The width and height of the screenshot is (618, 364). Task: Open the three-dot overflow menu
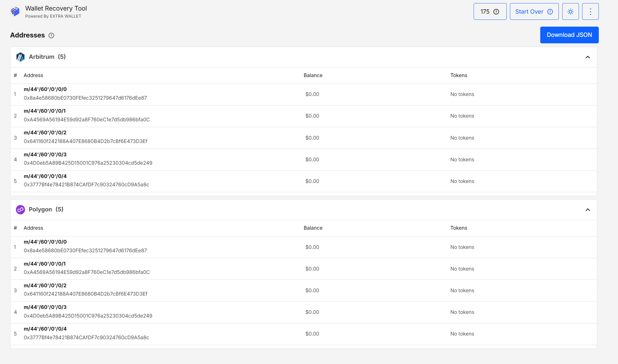590,11
